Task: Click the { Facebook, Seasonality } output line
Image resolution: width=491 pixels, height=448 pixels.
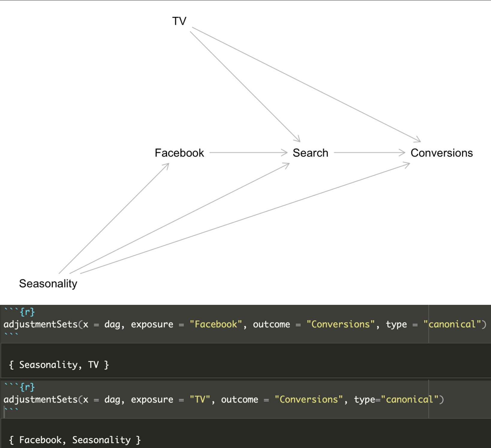Action: tap(75, 440)
